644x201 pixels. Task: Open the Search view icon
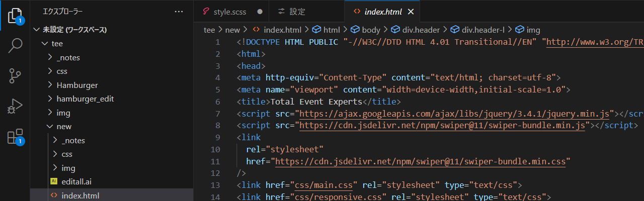coord(15,46)
